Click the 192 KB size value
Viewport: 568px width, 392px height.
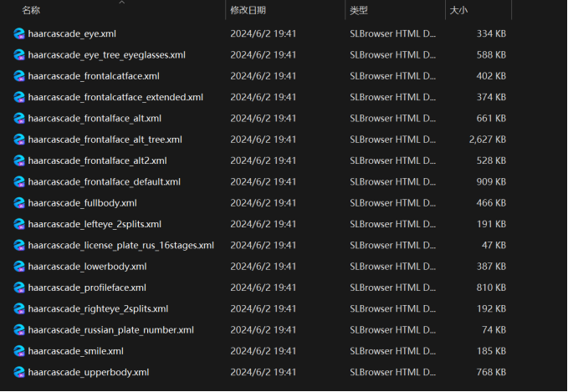coord(492,309)
